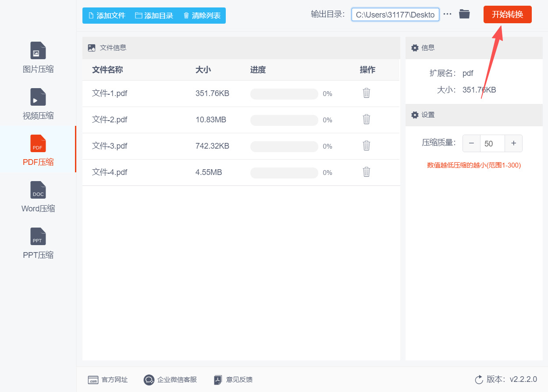
Task: Open the 图片压缩 image compression section
Action: point(38,57)
